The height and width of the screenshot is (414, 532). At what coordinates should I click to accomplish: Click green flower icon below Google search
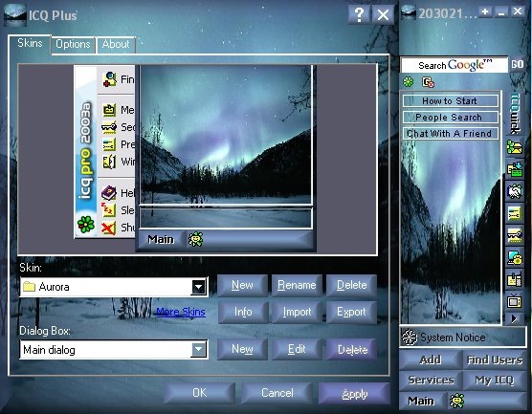(x=409, y=82)
